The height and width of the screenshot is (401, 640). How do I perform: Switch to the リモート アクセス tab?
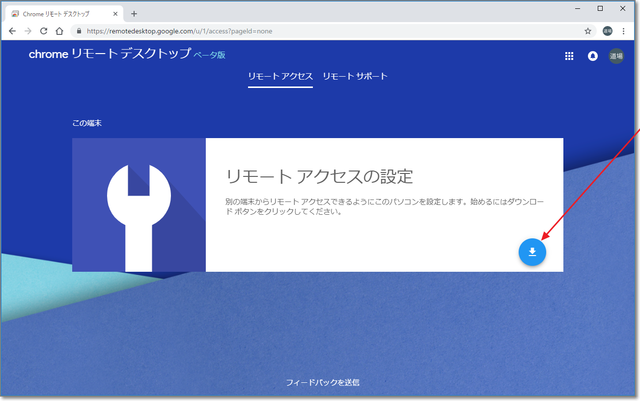(281, 76)
